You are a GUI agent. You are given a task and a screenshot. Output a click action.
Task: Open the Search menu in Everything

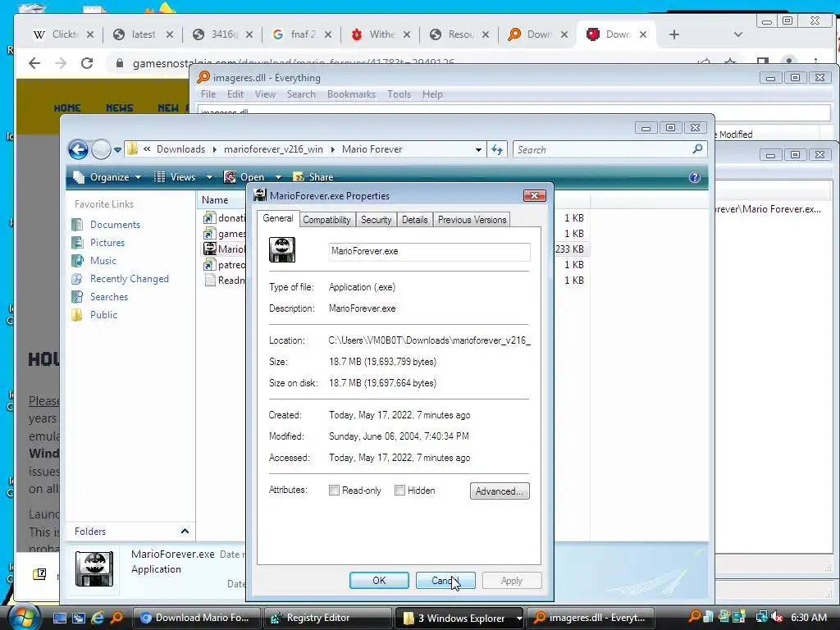pyautogui.click(x=301, y=94)
